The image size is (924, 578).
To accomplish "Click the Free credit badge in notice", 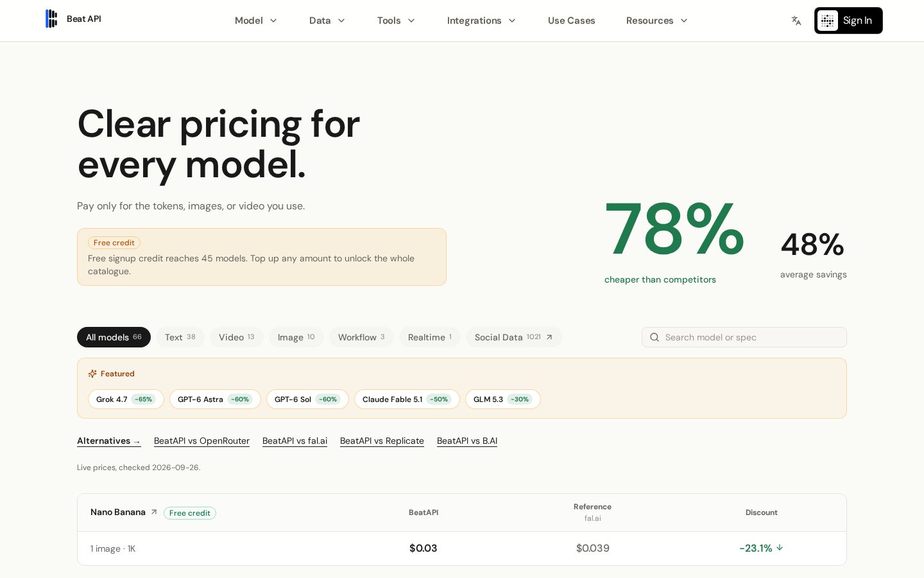I will tap(114, 243).
